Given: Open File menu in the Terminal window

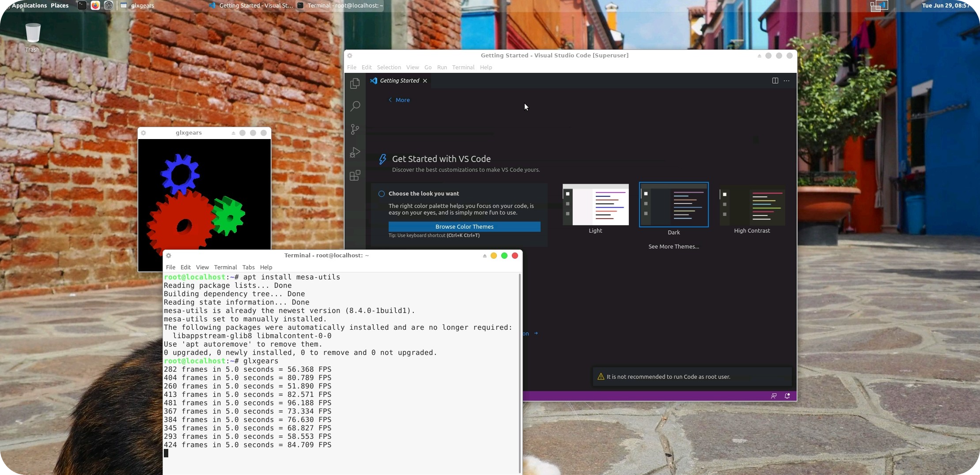Looking at the screenshot, I should [x=170, y=268].
